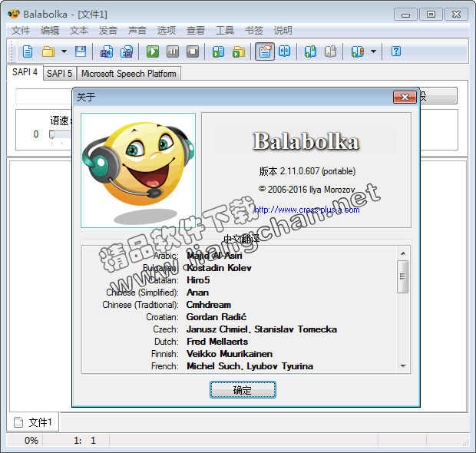Screen dimensions: 476x453
Task: Open the 文本 menu
Action: [x=79, y=31]
